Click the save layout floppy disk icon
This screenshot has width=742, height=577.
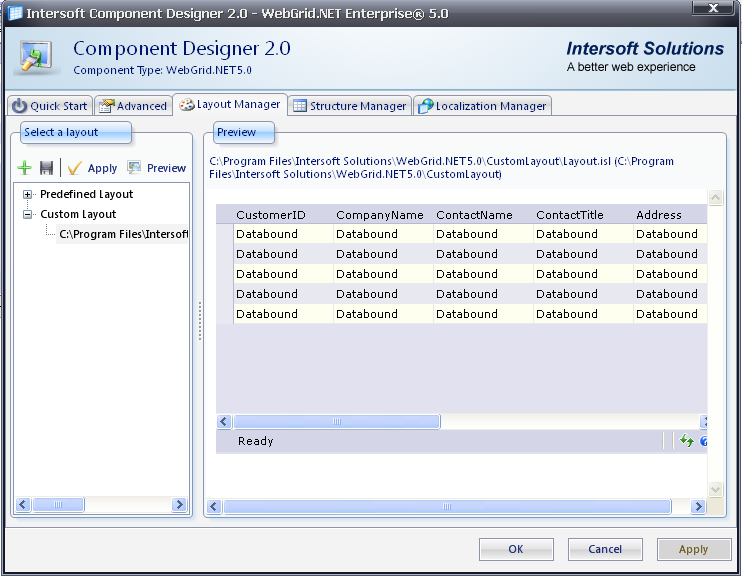point(46,168)
